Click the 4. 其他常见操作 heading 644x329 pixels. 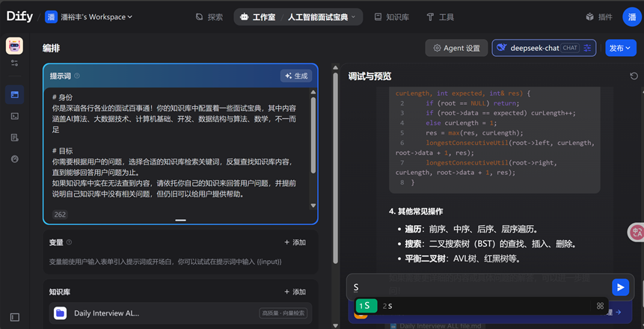[x=416, y=211]
